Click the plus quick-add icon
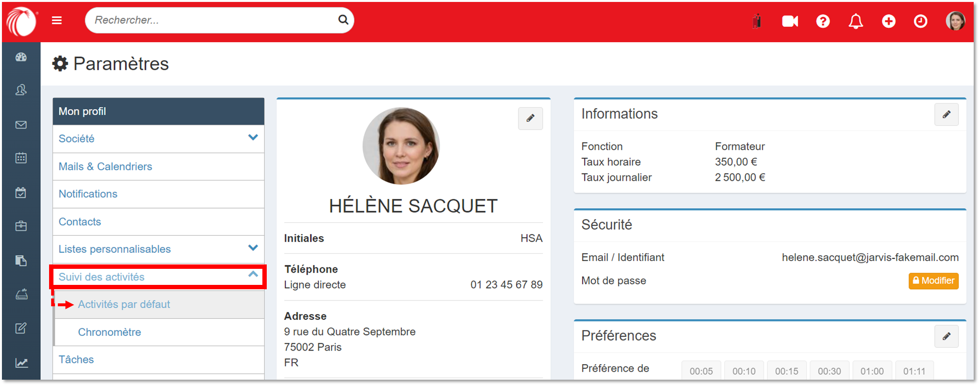The image size is (980, 386). [889, 21]
